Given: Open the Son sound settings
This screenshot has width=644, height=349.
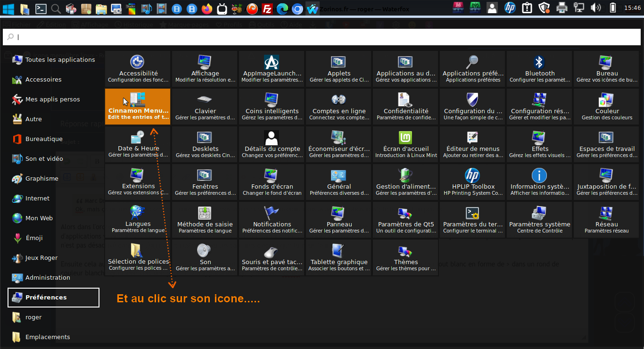Looking at the screenshot, I should [205, 257].
